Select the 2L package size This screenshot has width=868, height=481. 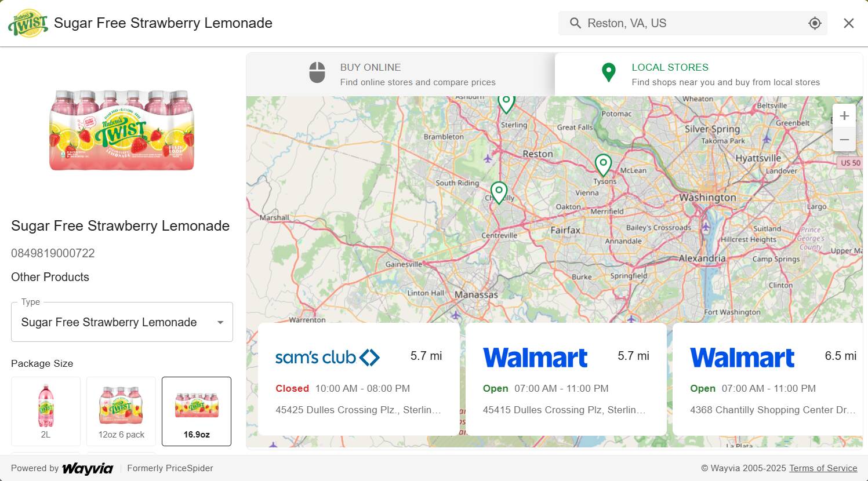tap(46, 411)
